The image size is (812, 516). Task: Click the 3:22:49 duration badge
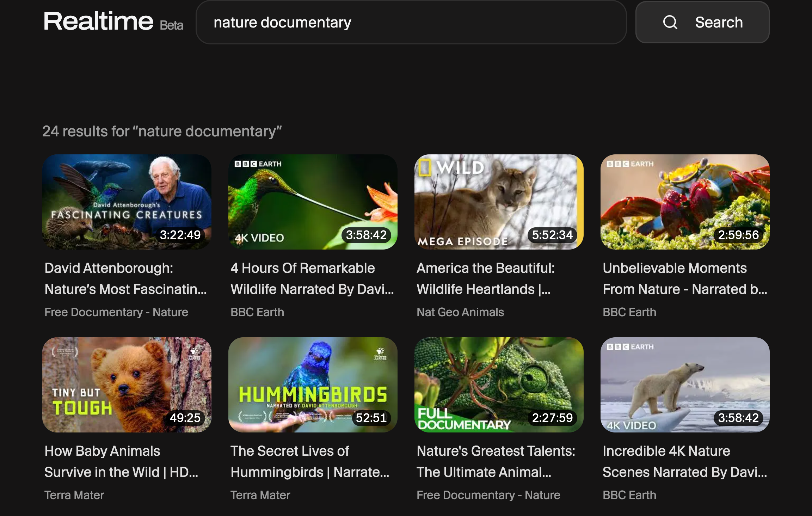coord(180,235)
